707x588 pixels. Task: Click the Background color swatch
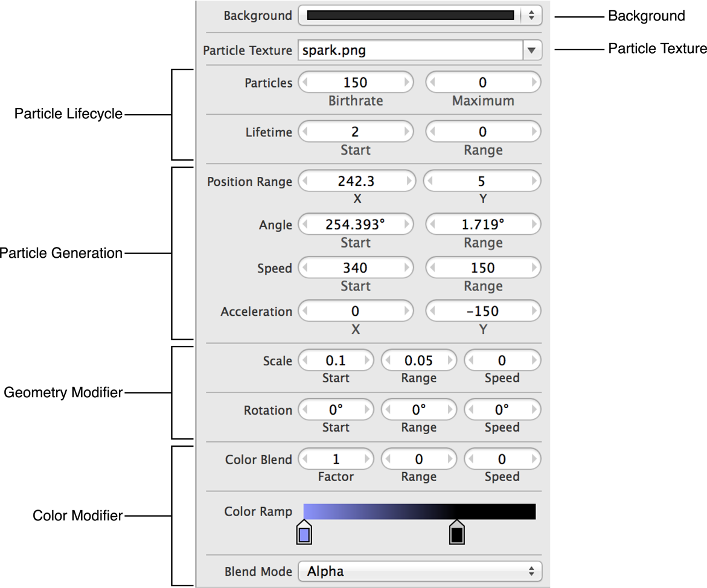coord(411,16)
